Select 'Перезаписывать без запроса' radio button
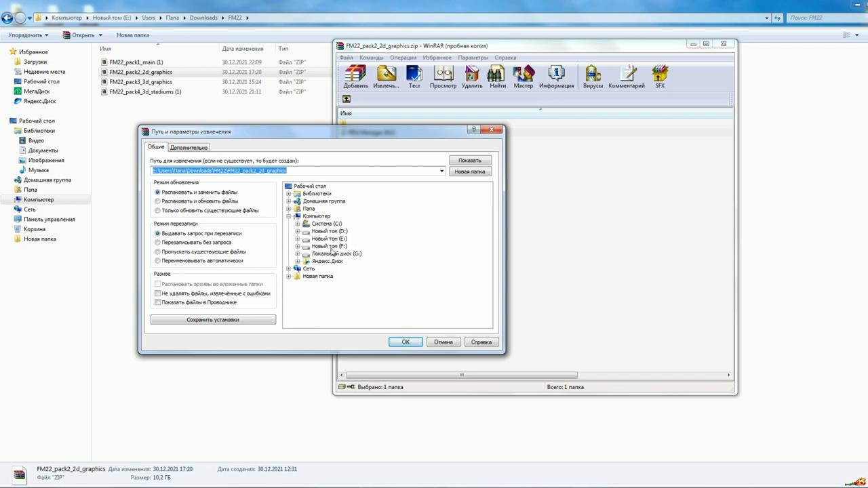The height and width of the screenshot is (488, 868). click(x=158, y=243)
